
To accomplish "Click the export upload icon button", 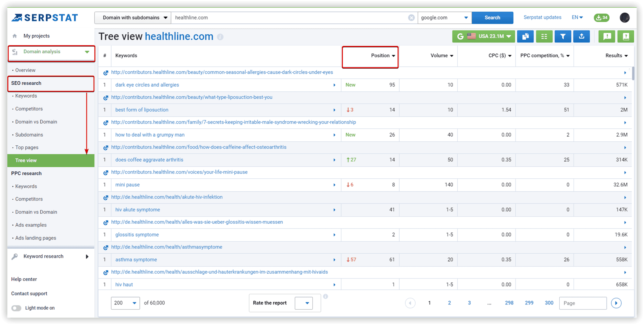I will [581, 37].
